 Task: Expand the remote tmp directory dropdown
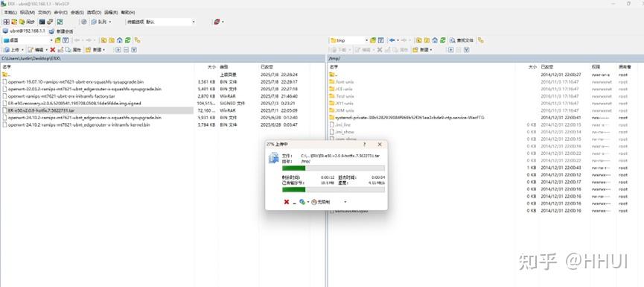[367, 40]
